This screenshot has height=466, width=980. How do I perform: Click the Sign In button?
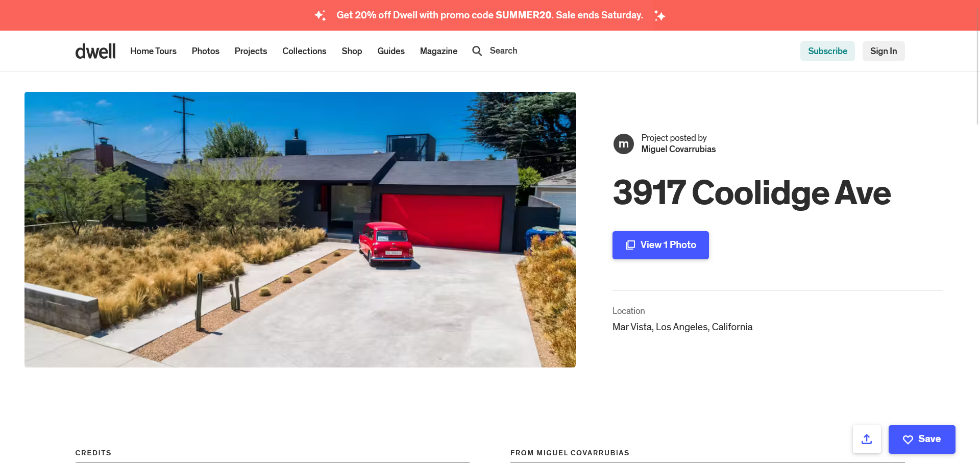[884, 51]
